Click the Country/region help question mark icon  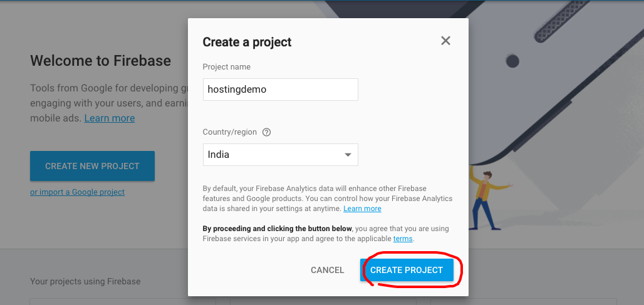coord(266,132)
